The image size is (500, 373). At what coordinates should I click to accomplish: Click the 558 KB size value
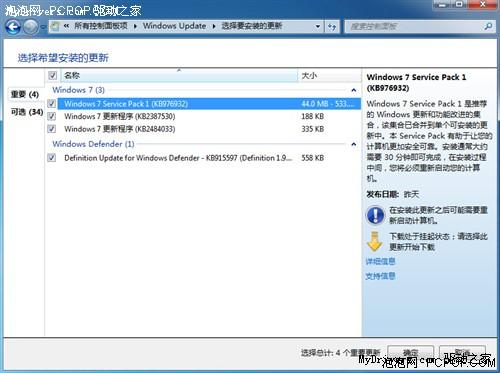point(313,158)
